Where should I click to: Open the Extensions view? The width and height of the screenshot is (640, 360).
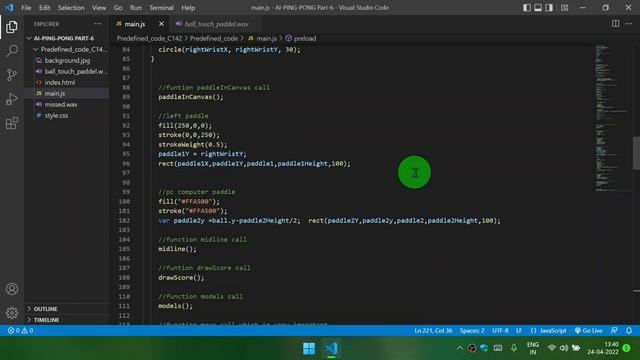coord(12,123)
